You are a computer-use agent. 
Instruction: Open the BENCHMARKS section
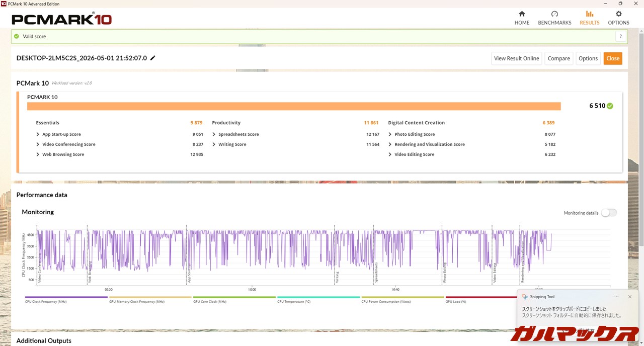click(554, 18)
